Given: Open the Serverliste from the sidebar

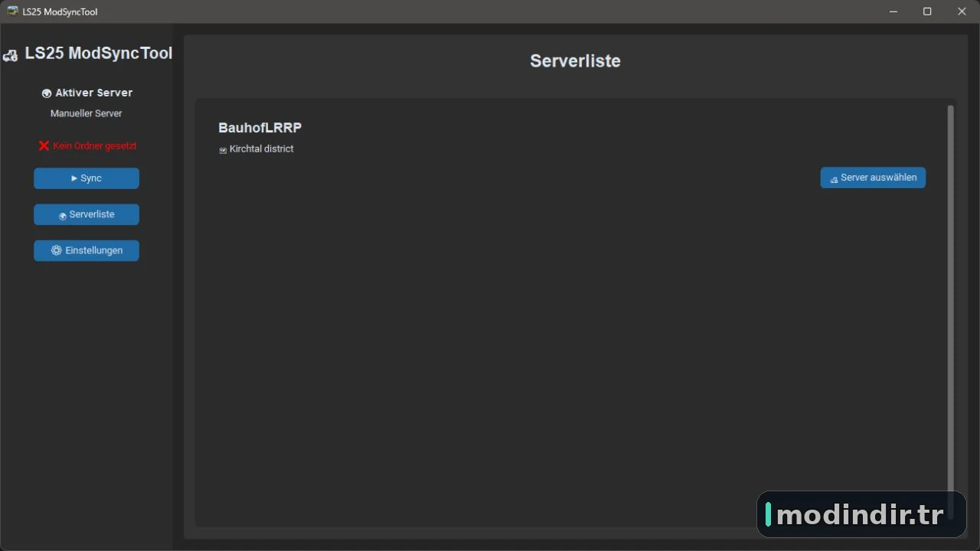Looking at the screenshot, I should pyautogui.click(x=87, y=214).
